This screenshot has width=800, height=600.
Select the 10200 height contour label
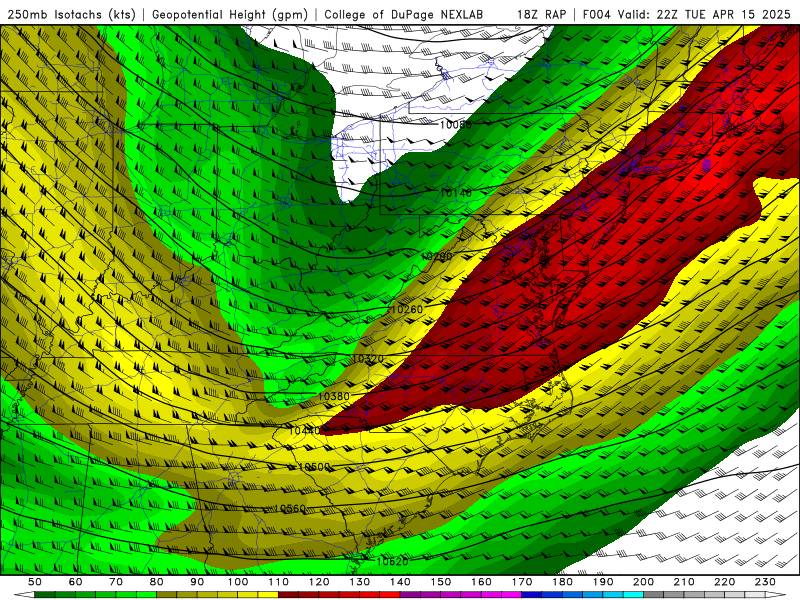(x=437, y=256)
